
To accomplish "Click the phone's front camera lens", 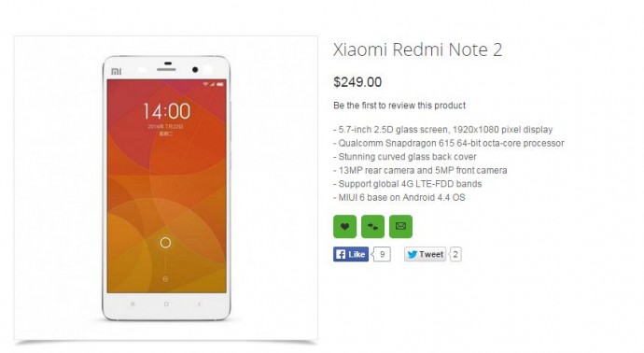I will (x=195, y=70).
